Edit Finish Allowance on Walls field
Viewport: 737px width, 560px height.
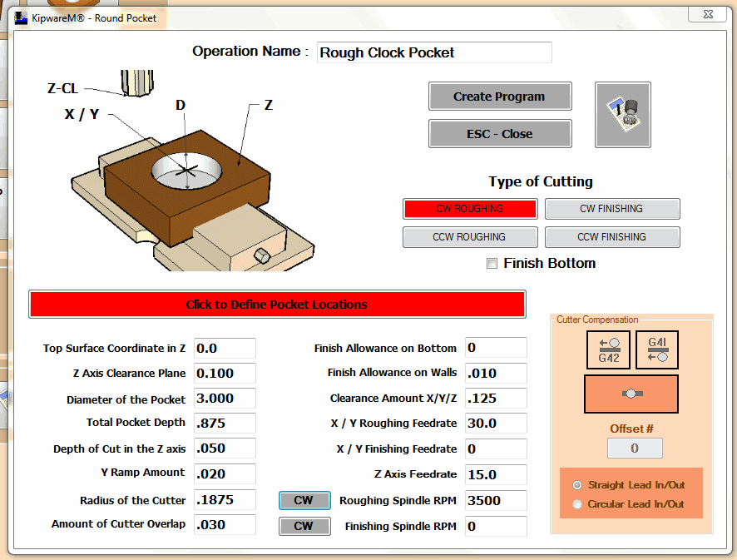(x=496, y=374)
